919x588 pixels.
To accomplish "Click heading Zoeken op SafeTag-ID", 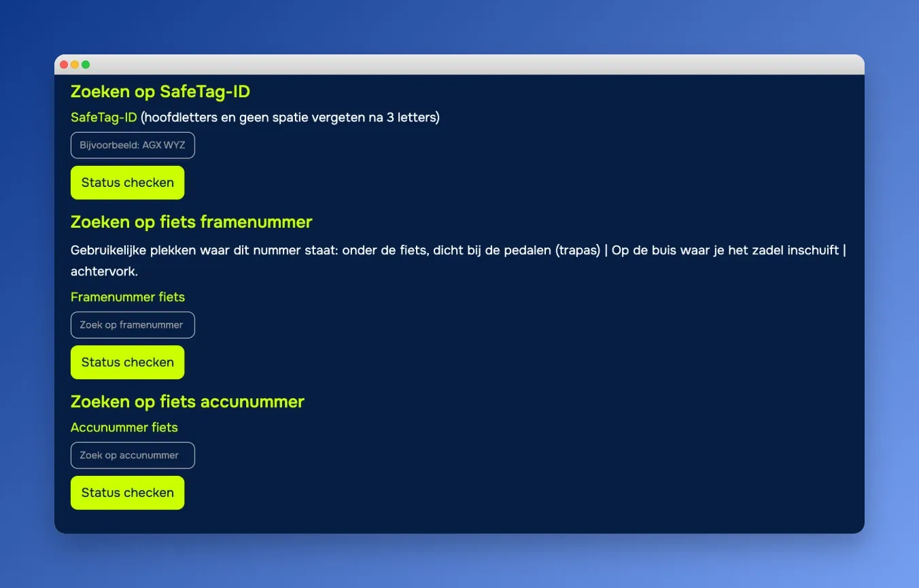I will pos(160,92).
